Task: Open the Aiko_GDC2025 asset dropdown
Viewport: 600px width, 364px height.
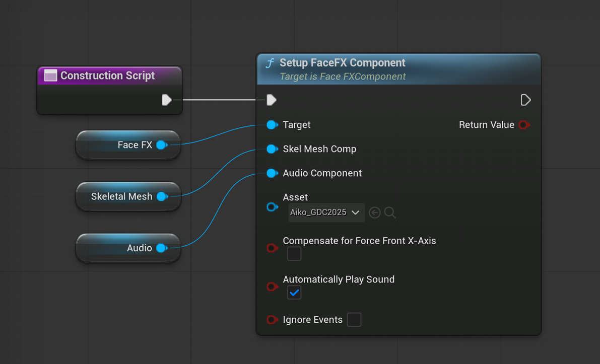Action: click(326, 212)
